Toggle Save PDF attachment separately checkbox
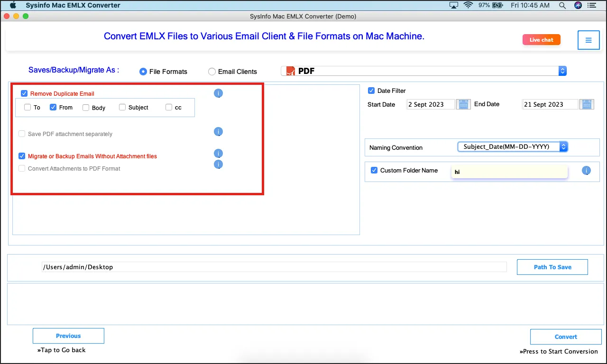This screenshot has height=364, width=607. pyautogui.click(x=22, y=134)
